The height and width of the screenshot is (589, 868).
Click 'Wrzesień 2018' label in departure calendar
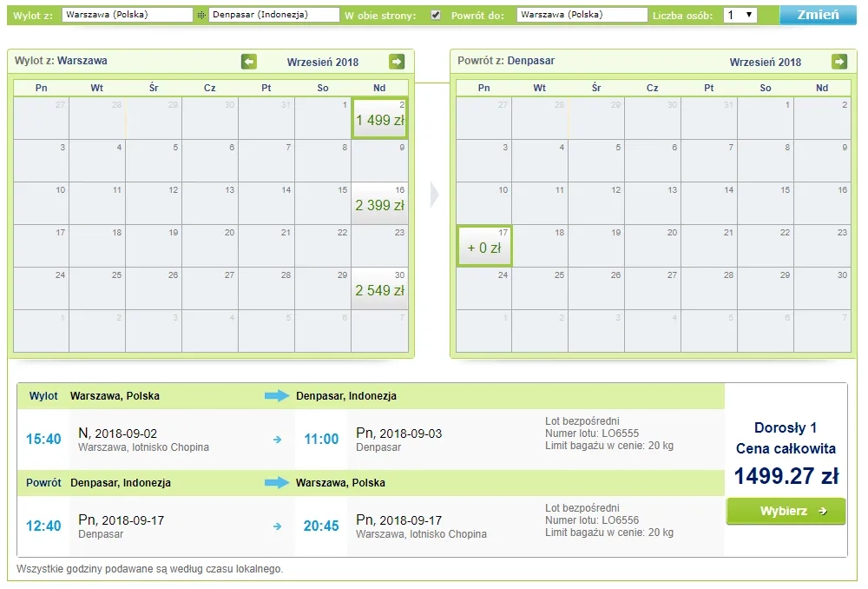[323, 62]
